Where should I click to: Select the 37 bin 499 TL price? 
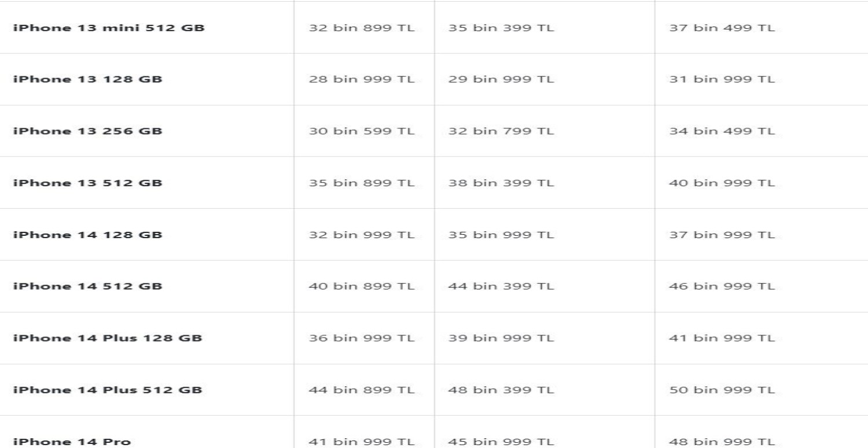(x=722, y=27)
